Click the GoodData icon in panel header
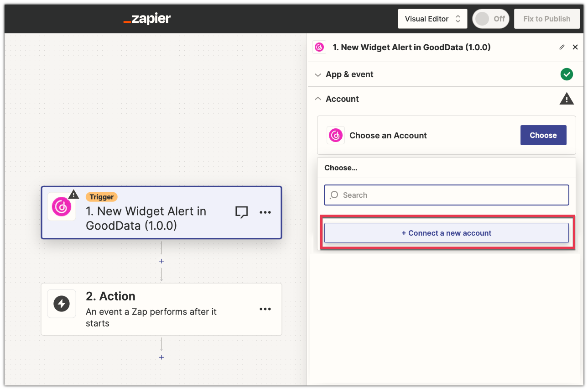Image resolution: width=588 pixels, height=390 pixels. [319, 47]
